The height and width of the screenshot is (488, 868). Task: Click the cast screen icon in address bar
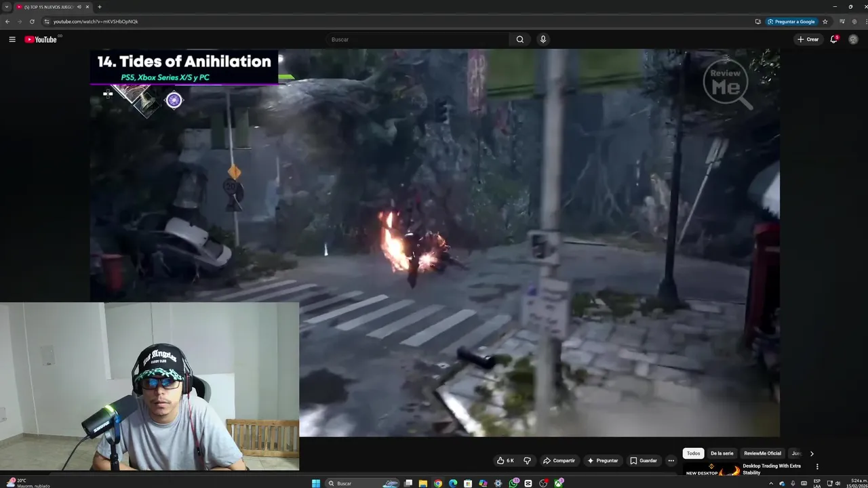(x=758, y=21)
